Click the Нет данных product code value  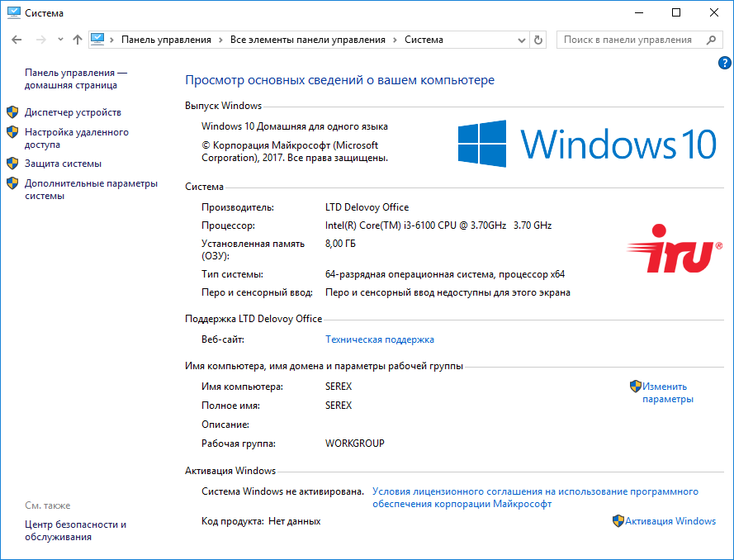point(295,521)
